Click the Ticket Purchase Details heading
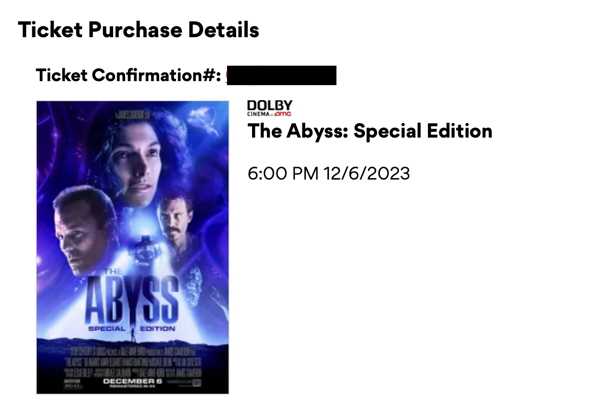 click(138, 30)
